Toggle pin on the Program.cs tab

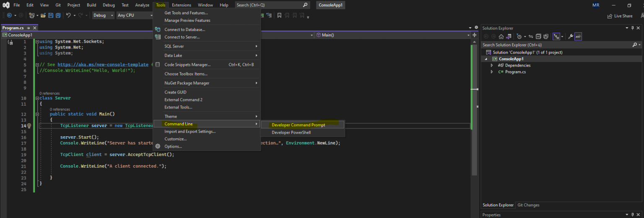tap(29, 28)
